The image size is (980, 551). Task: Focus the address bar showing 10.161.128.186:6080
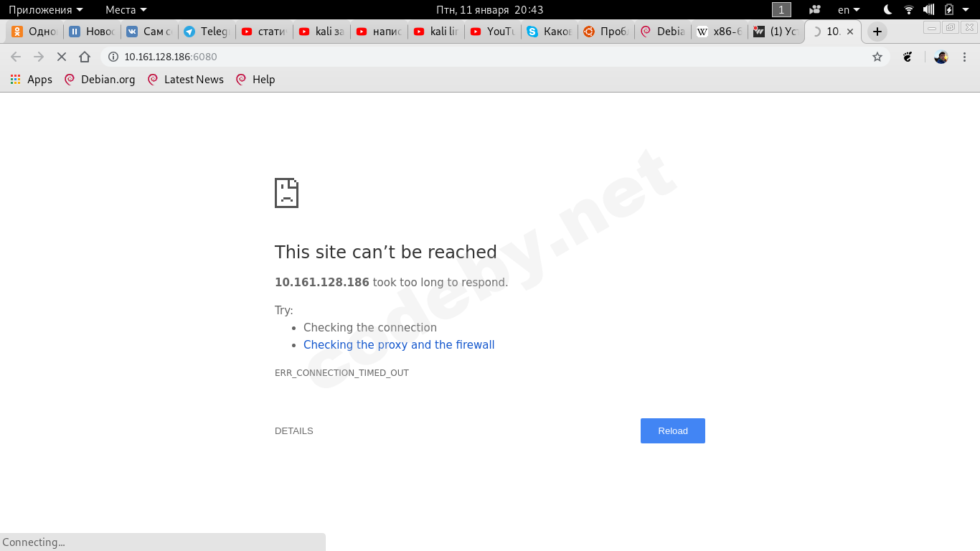pos(495,57)
